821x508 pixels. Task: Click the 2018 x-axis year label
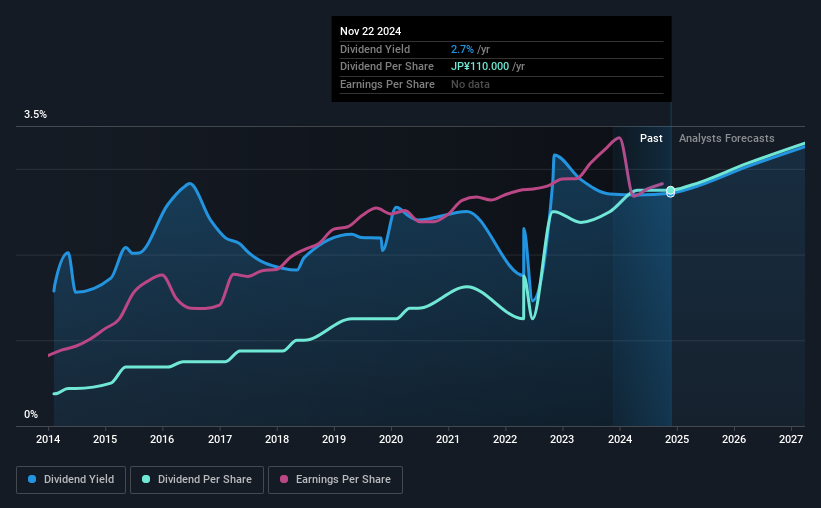click(x=277, y=439)
